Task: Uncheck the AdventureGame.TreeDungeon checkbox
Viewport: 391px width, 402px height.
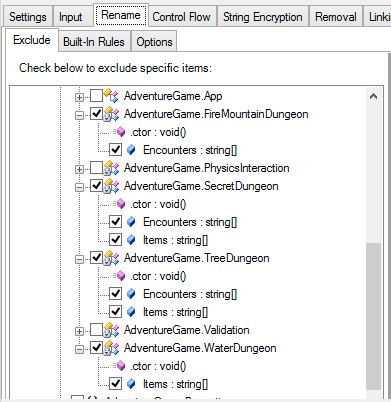Action: point(97,258)
